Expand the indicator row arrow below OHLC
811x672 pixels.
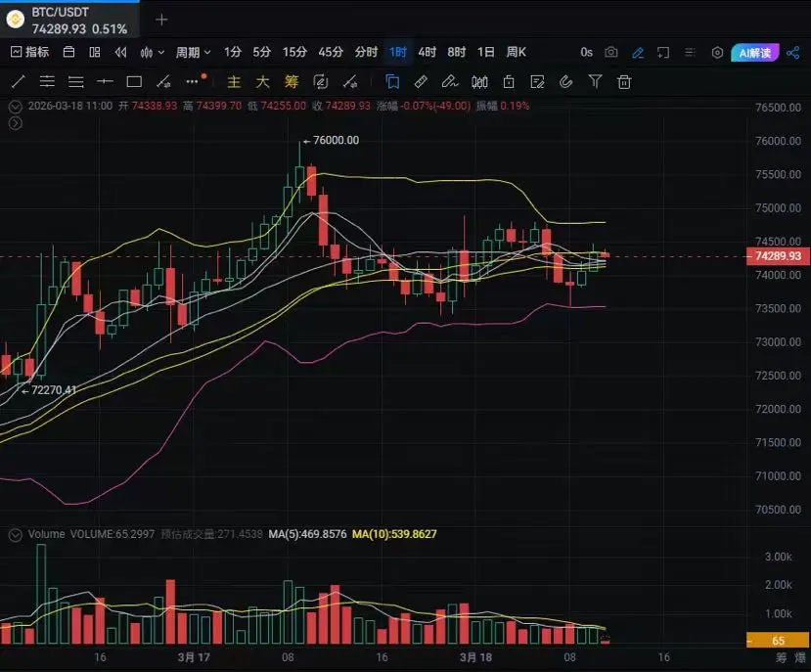16,123
